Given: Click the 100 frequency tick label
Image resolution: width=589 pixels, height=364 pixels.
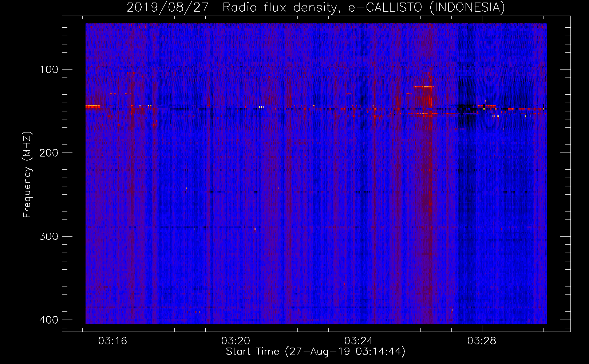Looking at the screenshot, I should click(x=49, y=70).
